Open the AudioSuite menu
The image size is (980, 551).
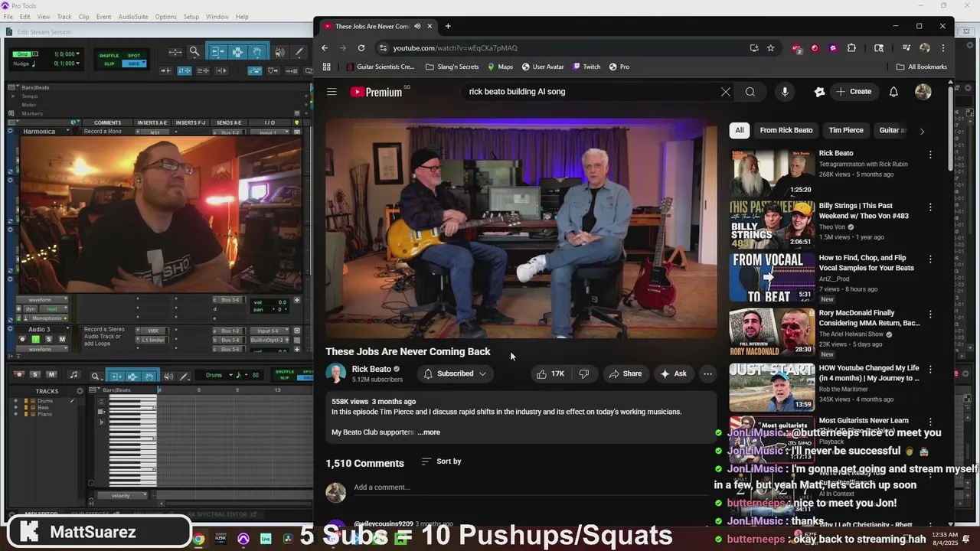tap(133, 17)
